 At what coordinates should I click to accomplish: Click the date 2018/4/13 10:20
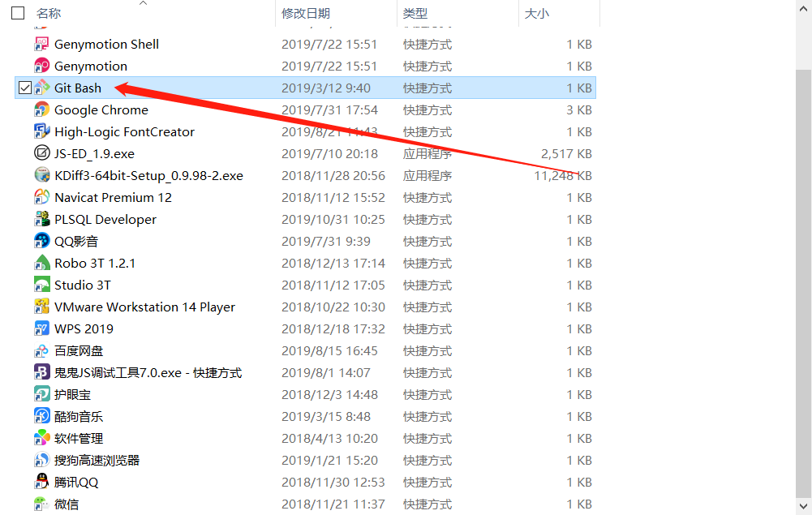[329, 439]
